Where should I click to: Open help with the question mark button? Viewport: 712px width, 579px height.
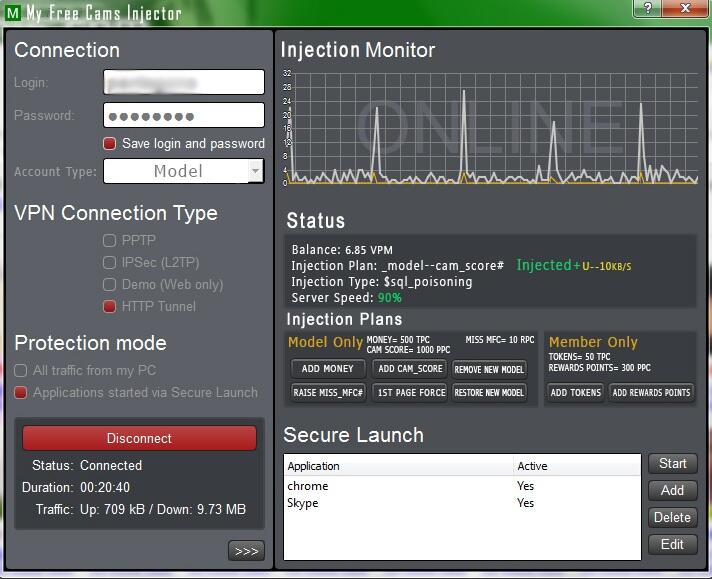coord(648,8)
